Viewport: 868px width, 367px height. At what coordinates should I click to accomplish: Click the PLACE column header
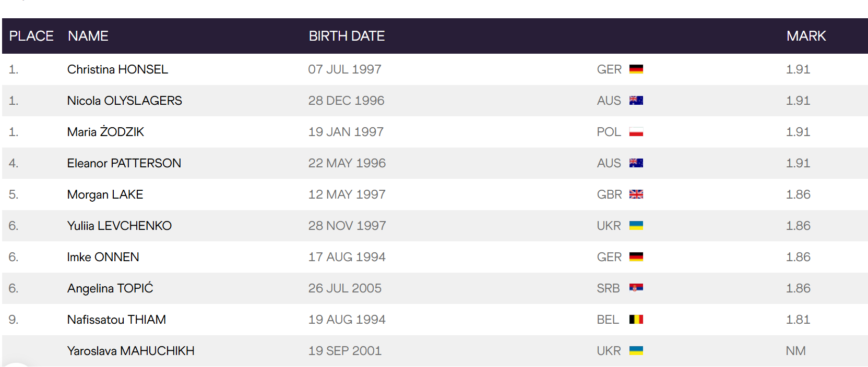coord(31,36)
